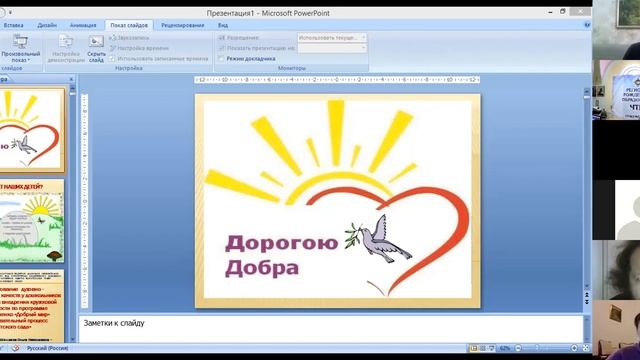Select the participant tile with avatar placeholder
Screen dimensions: 640x360
click(616, 210)
